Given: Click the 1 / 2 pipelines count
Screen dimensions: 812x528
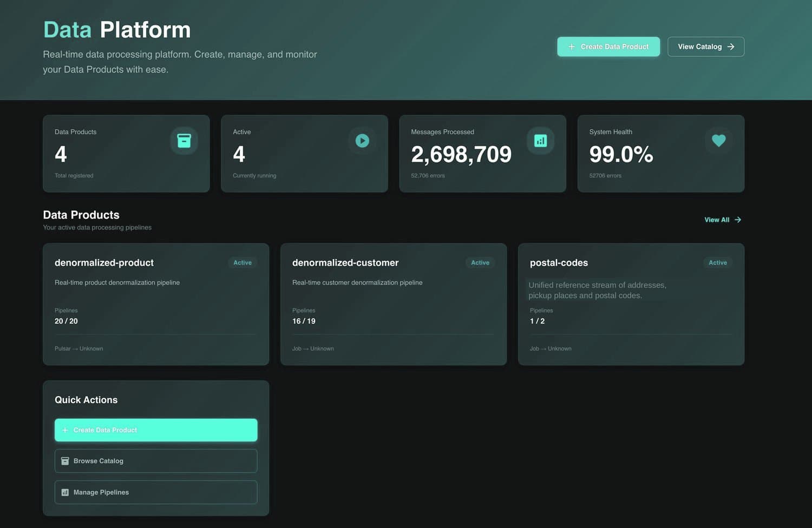Looking at the screenshot, I should 537,321.
